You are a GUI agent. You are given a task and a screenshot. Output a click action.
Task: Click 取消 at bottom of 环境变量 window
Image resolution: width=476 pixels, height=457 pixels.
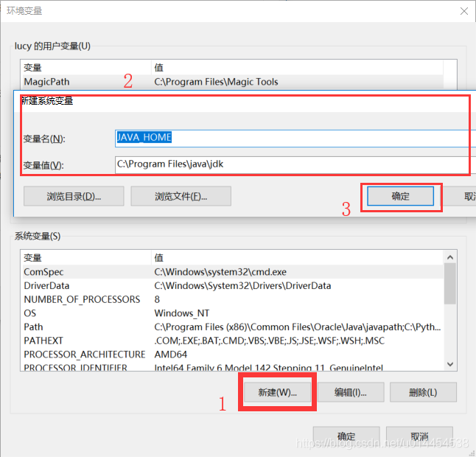click(x=419, y=436)
